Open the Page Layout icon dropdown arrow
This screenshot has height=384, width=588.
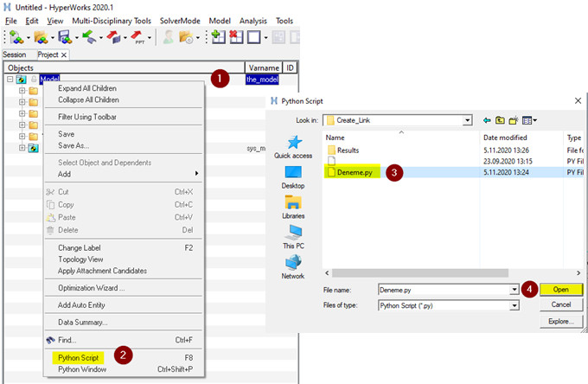click(x=265, y=37)
